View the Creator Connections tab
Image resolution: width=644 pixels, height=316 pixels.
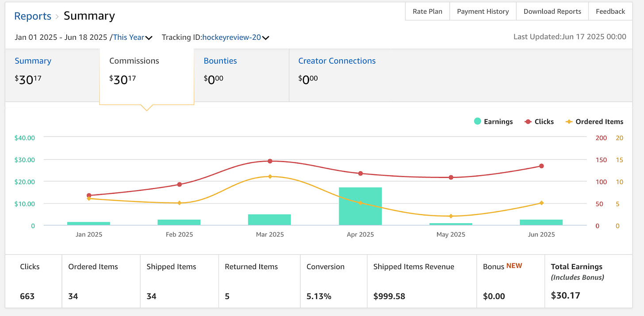[x=337, y=61]
